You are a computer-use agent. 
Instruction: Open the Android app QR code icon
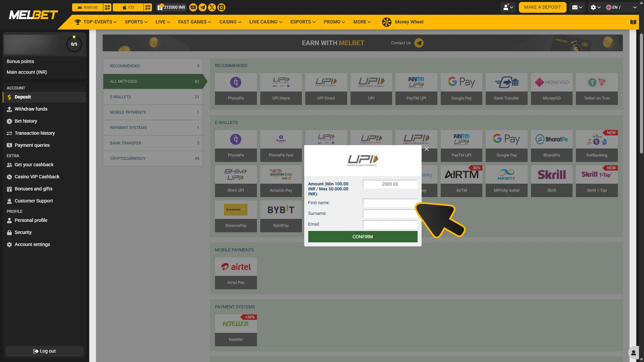click(x=107, y=7)
